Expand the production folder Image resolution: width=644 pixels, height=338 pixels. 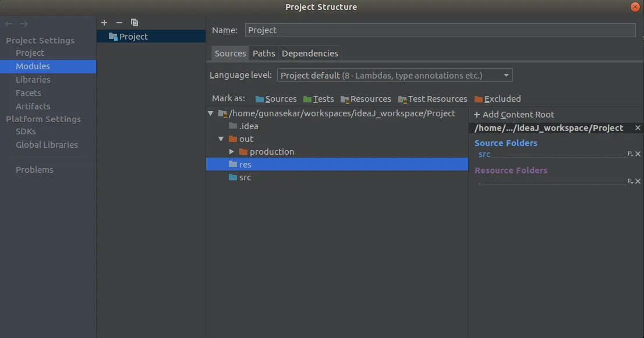coord(232,152)
